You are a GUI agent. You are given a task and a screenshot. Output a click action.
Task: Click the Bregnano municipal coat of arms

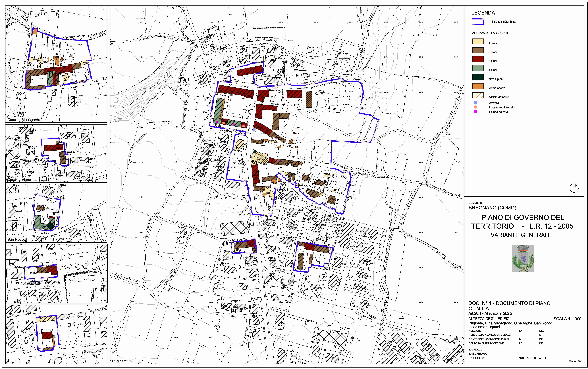[x=523, y=258]
